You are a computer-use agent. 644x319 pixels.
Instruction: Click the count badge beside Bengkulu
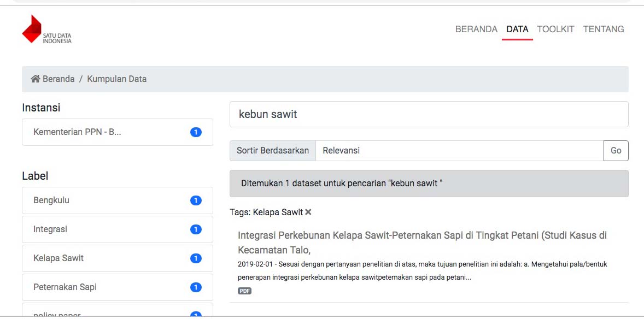196,200
